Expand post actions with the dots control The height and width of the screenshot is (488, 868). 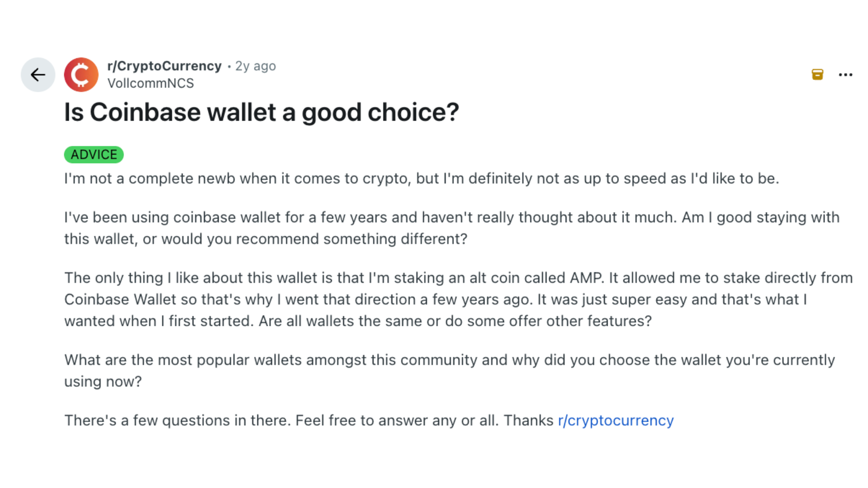pyautogui.click(x=845, y=75)
